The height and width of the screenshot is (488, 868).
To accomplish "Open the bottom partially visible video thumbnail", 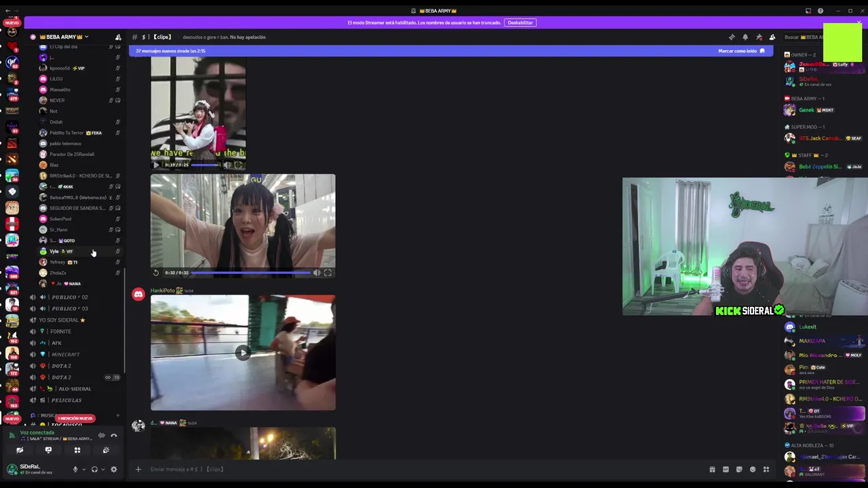I will pos(243,443).
